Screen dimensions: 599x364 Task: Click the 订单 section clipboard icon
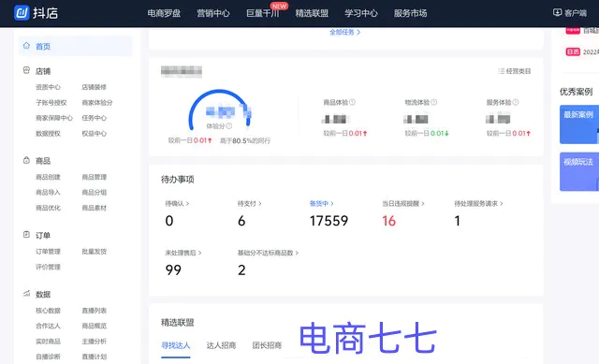click(x=26, y=235)
